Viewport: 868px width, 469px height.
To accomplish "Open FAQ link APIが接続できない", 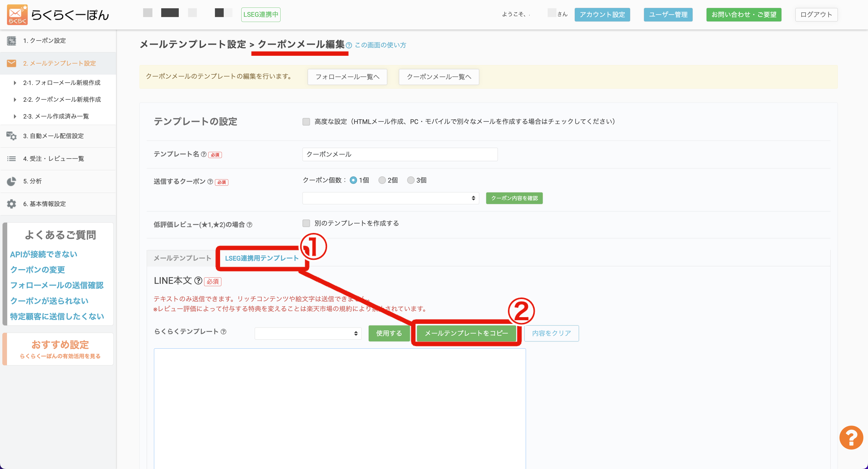I will click(x=43, y=254).
